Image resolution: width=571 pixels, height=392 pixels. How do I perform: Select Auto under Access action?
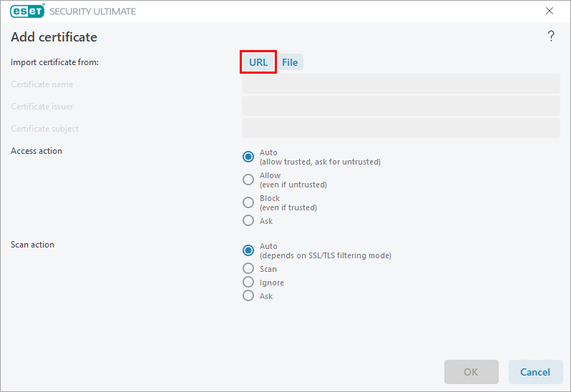(x=248, y=157)
